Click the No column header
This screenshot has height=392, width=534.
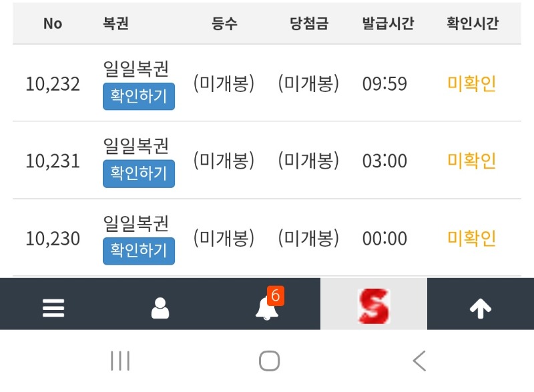(53, 23)
